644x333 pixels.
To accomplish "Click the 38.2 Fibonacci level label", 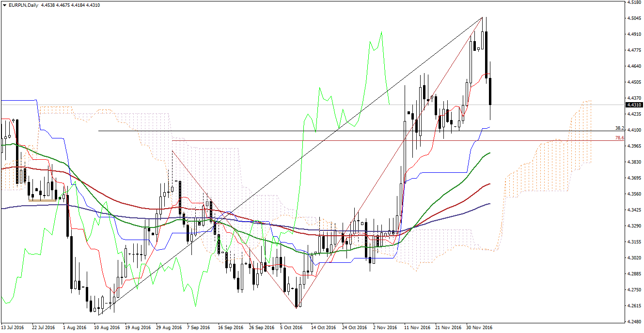I will tap(619, 128).
